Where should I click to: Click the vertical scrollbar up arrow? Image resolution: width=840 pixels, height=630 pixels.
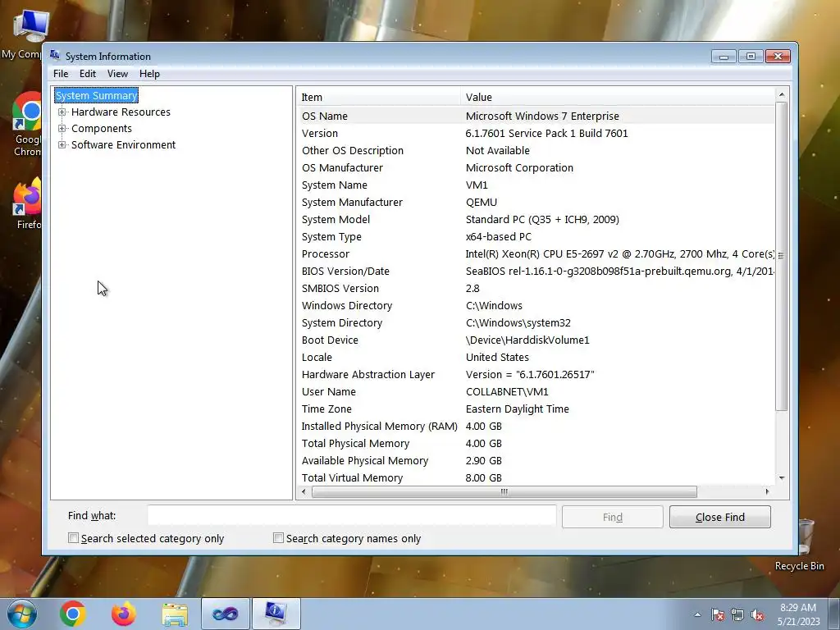click(x=782, y=94)
